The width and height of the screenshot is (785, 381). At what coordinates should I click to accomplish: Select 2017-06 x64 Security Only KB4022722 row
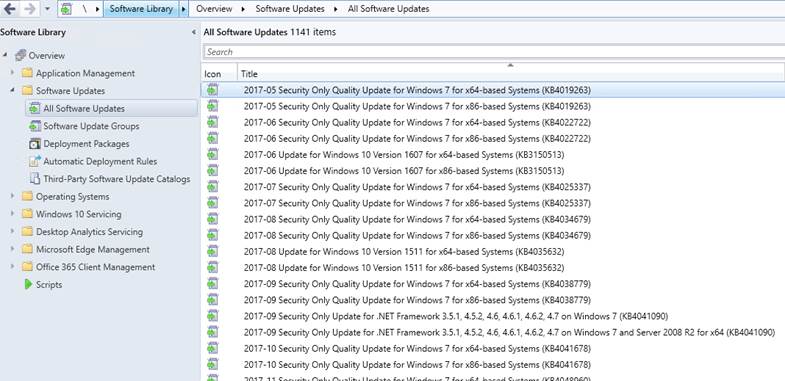(493, 122)
